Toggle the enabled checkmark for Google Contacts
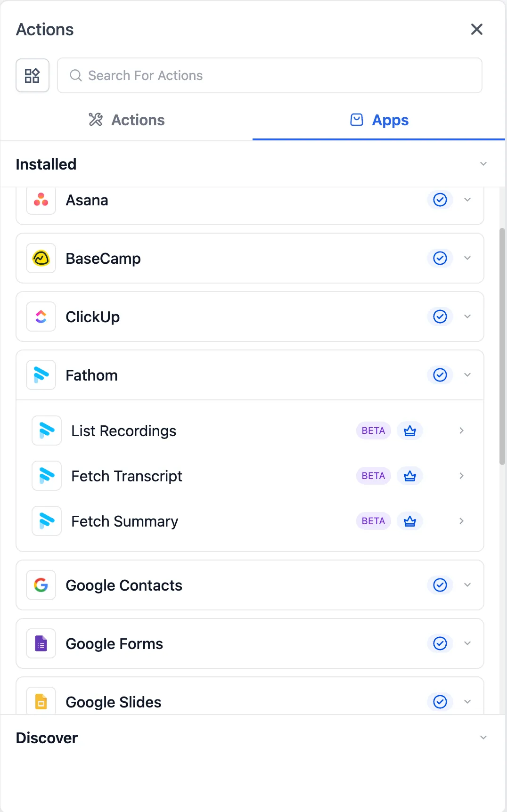Image resolution: width=507 pixels, height=812 pixels. [440, 585]
